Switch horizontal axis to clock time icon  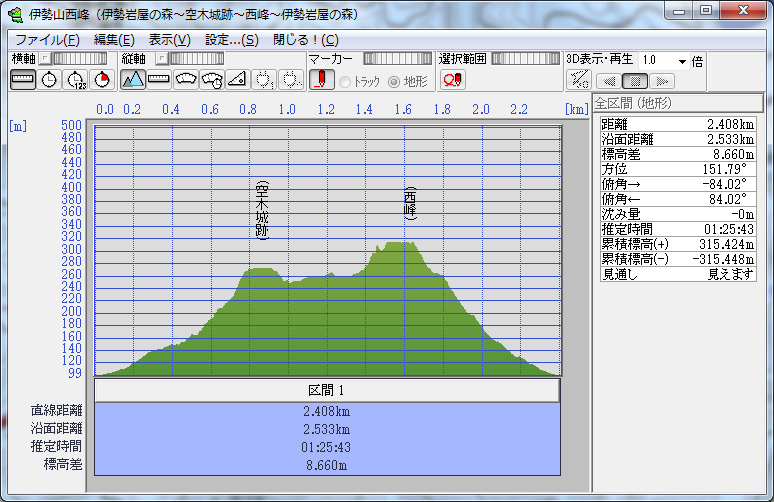[x=49, y=79]
